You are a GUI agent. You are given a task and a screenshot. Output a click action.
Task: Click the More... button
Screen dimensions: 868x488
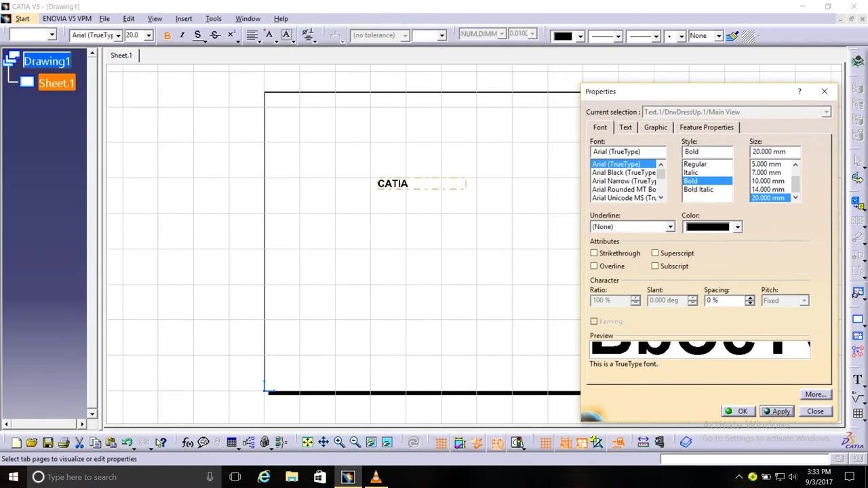(815, 394)
